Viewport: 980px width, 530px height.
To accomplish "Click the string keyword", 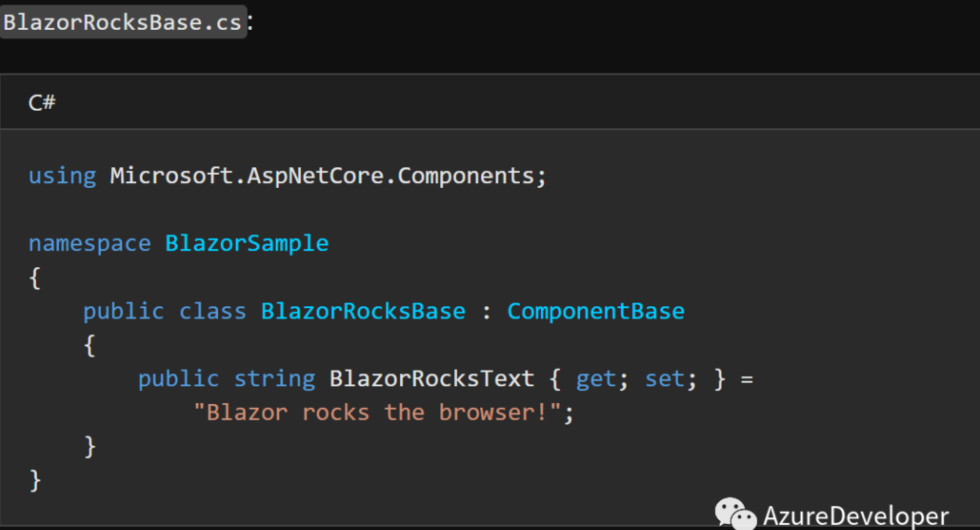I will (275, 379).
